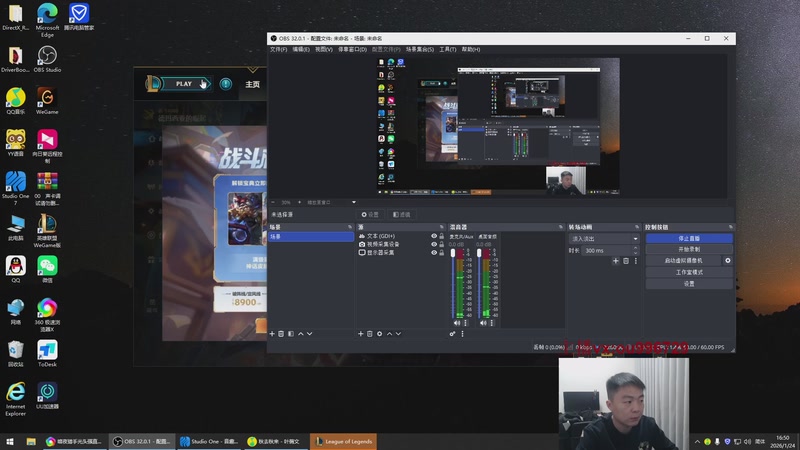The width and height of the screenshot is (800, 450).
Task: Open the 工具(T) menu in OBS
Action: point(448,49)
